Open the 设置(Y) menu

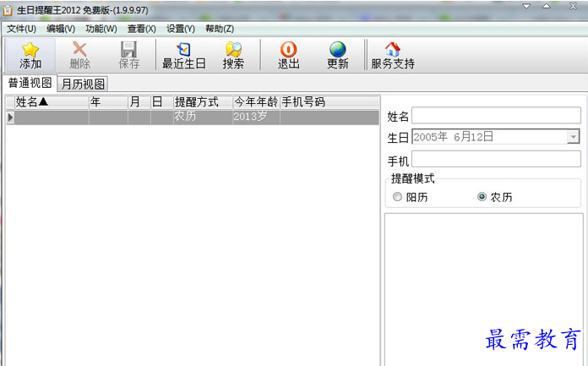coord(181,29)
